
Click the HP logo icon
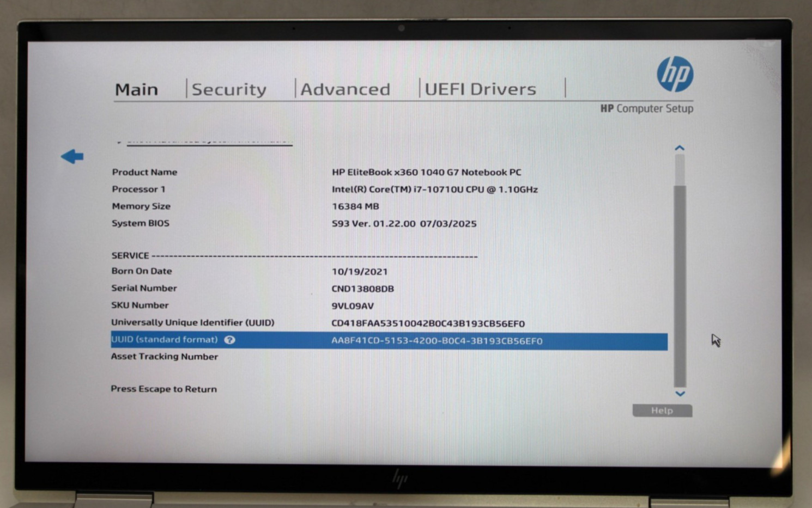tap(675, 74)
